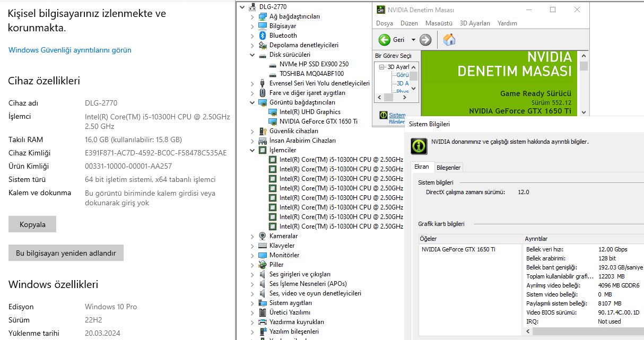
Task: Expand the Ağ bağdaştırıcıları node
Action: click(x=252, y=16)
